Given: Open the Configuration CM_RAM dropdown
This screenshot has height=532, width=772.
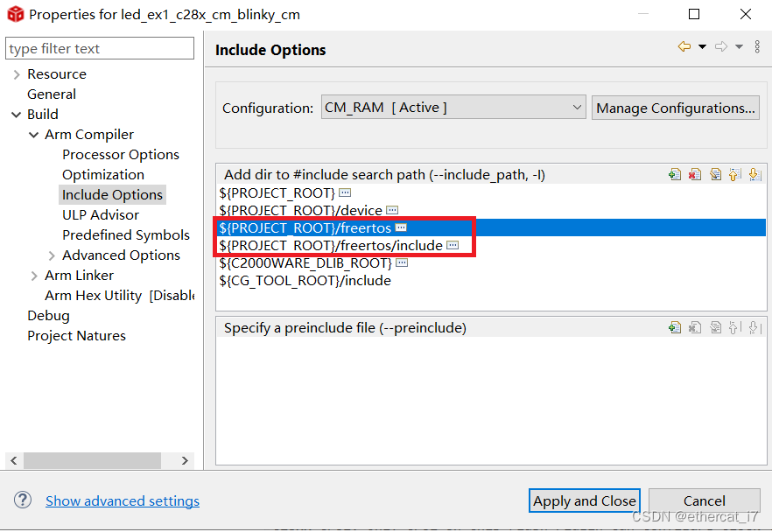Looking at the screenshot, I should point(453,108).
